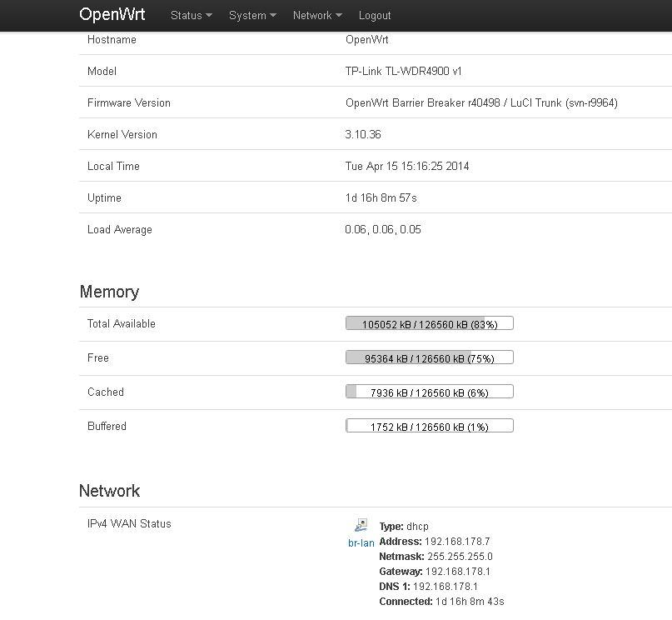
Task: Click the IPv4 WAN Status label
Action: (x=129, y=524)
